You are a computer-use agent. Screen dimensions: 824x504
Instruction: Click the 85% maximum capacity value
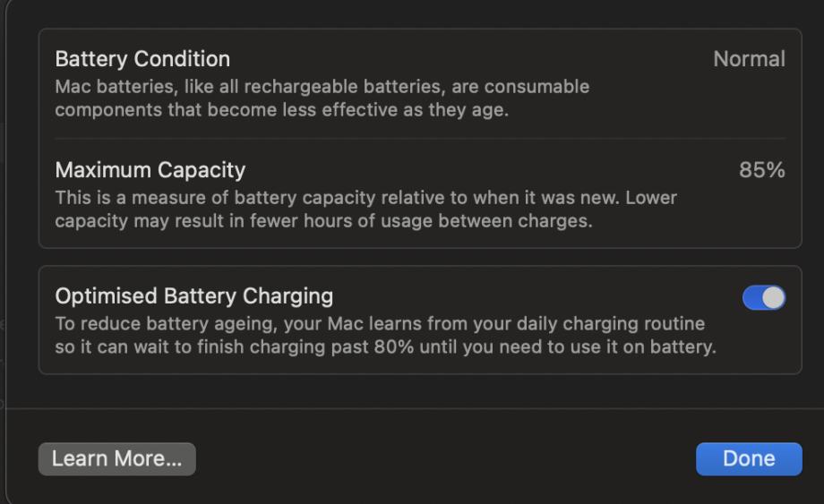[761, 170]
